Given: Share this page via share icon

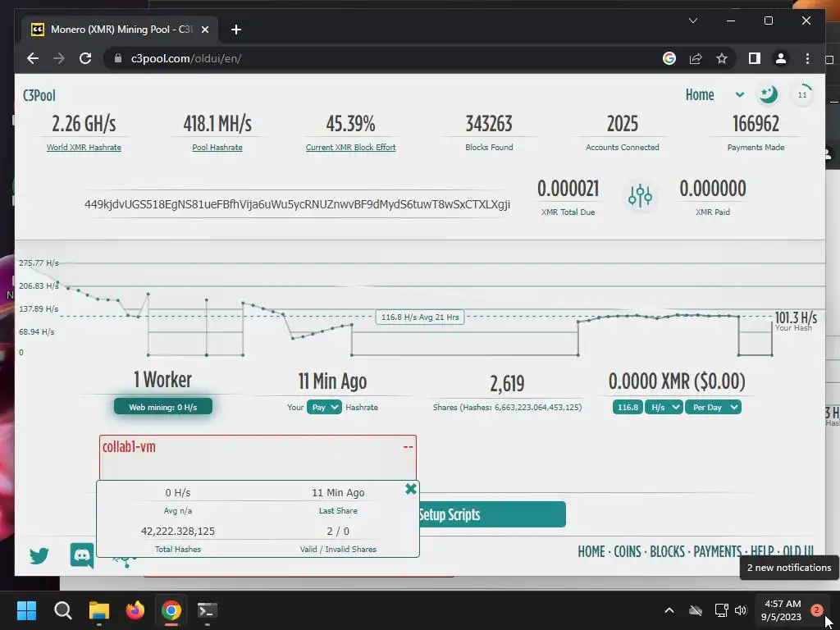Looking at the screenshot, I should pyautogui.click(x=696, y=58).
